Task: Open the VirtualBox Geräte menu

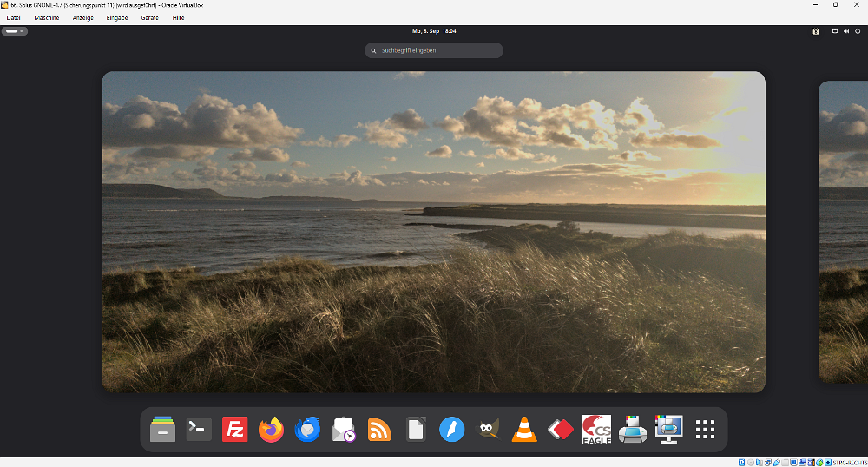Action: [x=150, y=17]
